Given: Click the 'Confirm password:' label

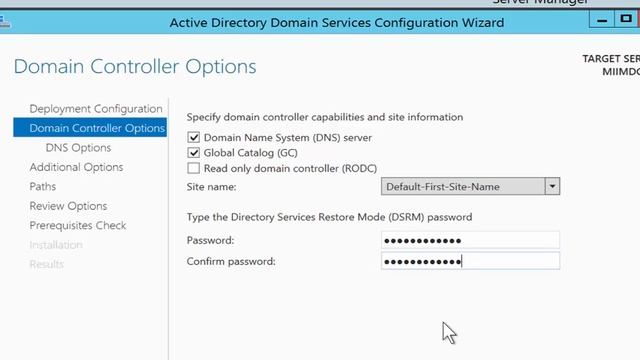Looking at the screenshot, I should [231, 261].
